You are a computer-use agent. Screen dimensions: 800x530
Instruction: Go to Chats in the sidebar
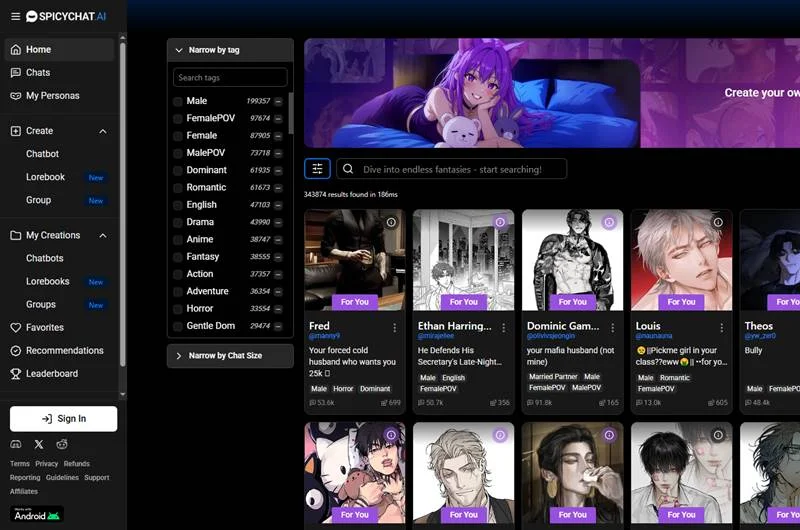[x=38, y=73]
